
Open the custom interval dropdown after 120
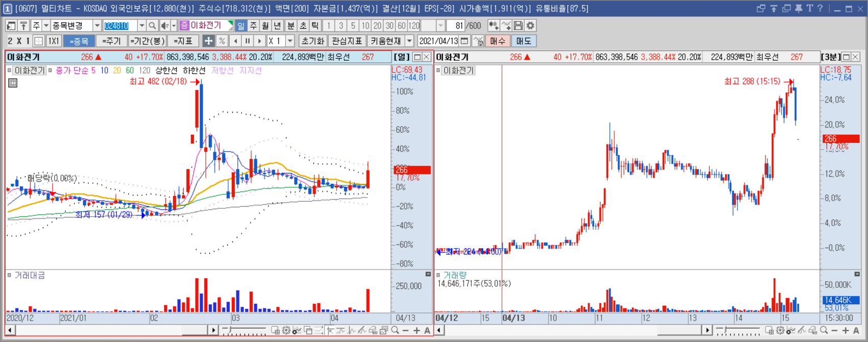click(441, 26)
